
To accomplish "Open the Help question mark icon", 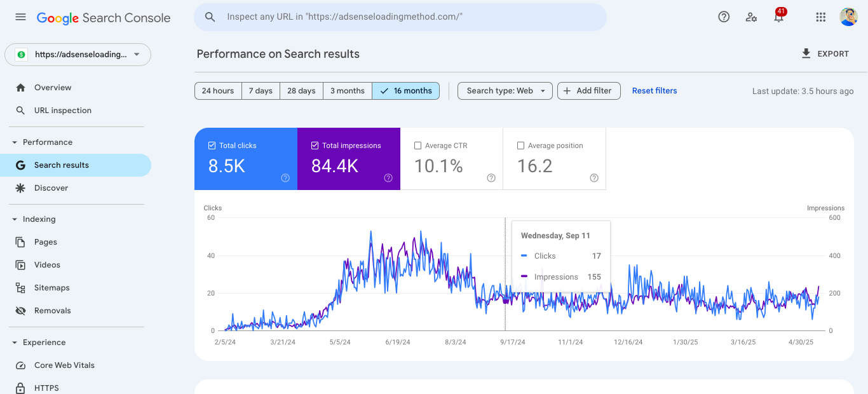I will (724, 17).
